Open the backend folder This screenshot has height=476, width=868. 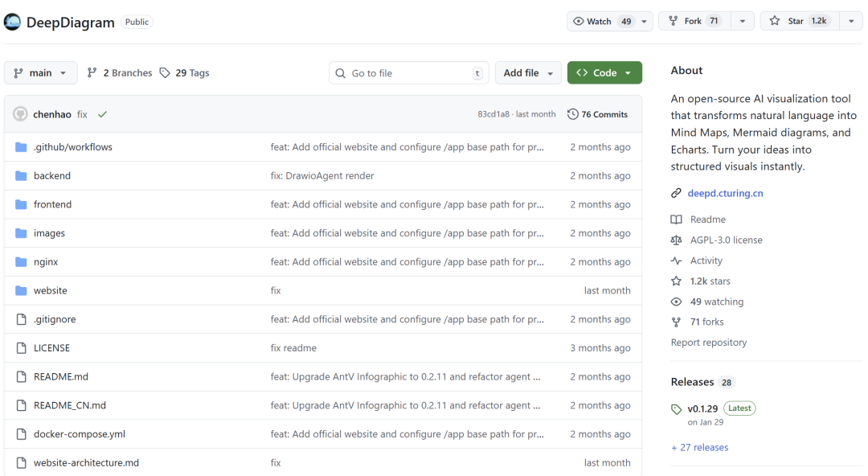coord(52,176)
